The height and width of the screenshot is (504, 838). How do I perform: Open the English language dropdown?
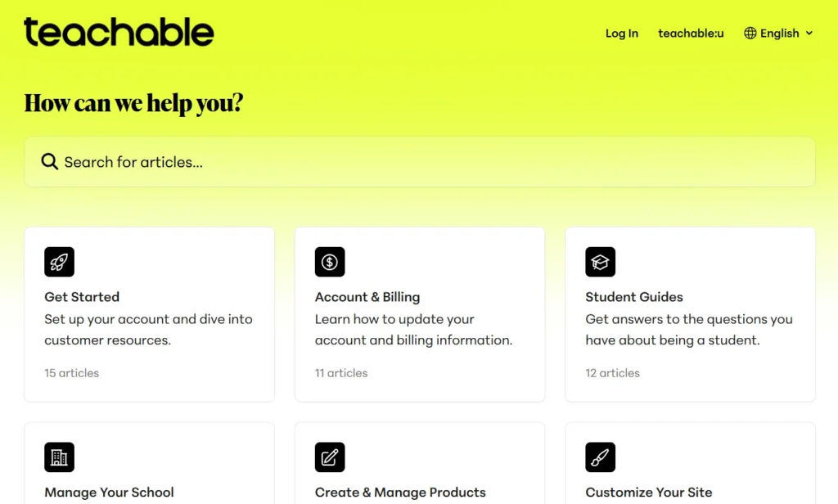click(779, 34)
